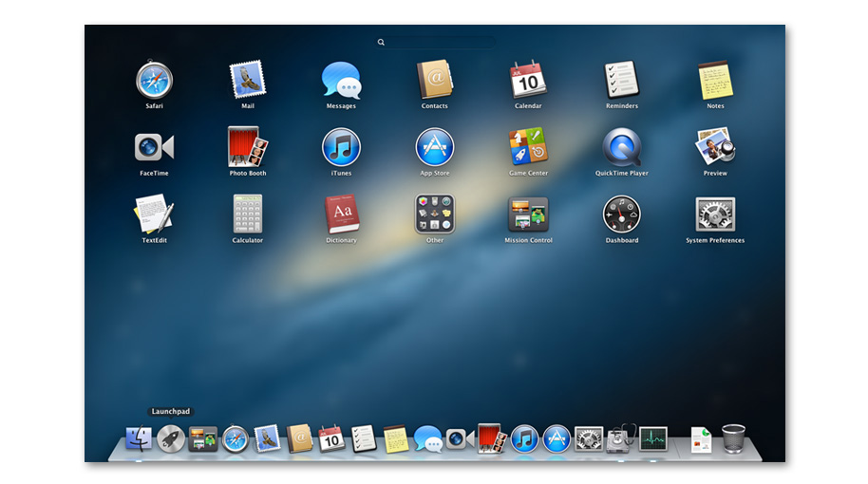Open the documents stack in the Dock
This screenshot has height=484, width=868.
[x=702, y=439]
